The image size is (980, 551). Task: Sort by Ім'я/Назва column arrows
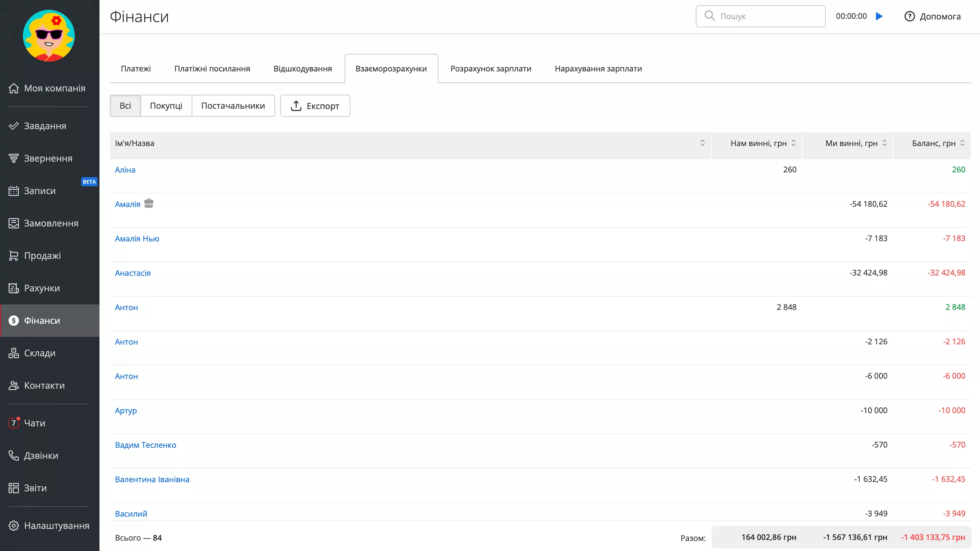tap(702, 143)
